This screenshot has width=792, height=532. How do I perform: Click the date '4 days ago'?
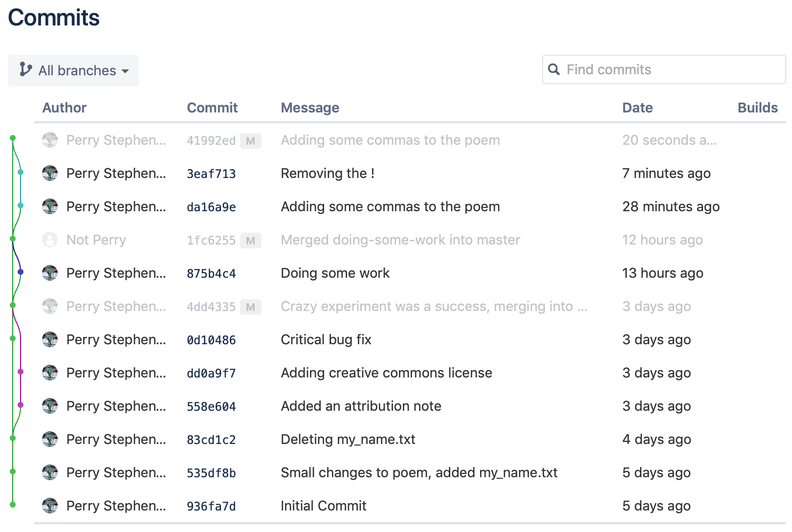coord(657,440)
